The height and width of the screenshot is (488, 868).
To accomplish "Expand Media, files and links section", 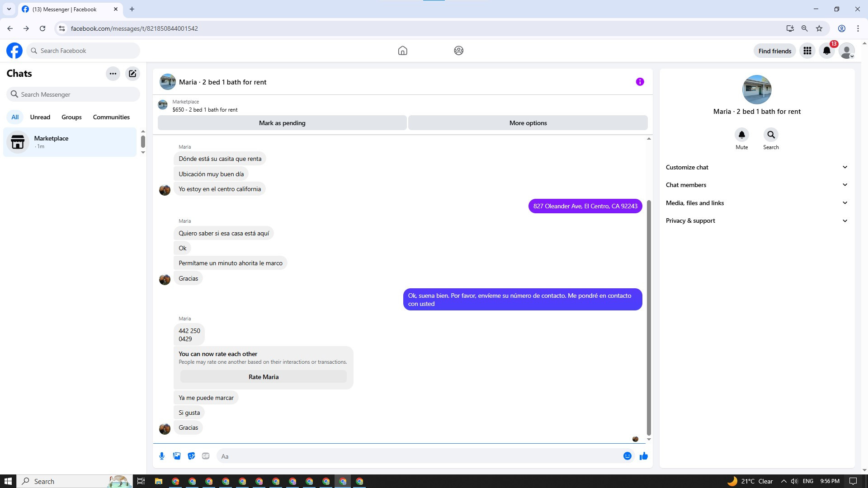I will tap(756, 203).
